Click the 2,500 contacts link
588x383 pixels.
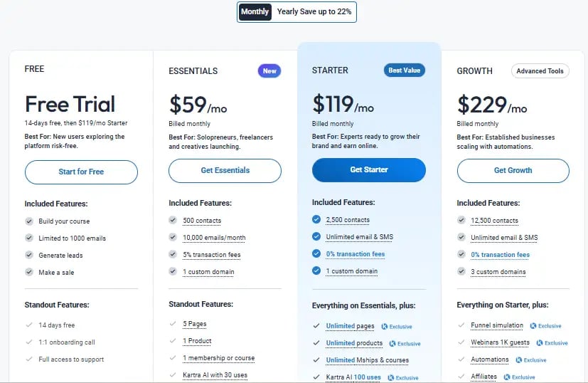(348, 220)
